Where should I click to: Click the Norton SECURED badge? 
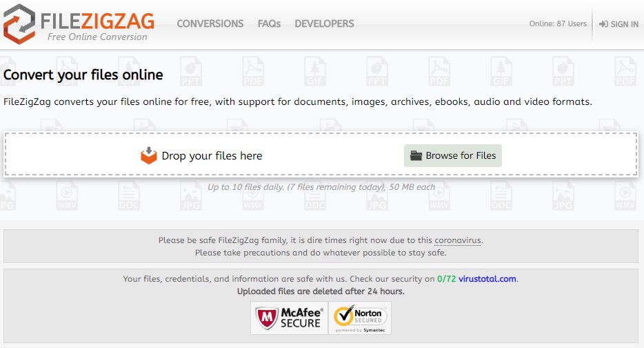click(x=360, y=318)
